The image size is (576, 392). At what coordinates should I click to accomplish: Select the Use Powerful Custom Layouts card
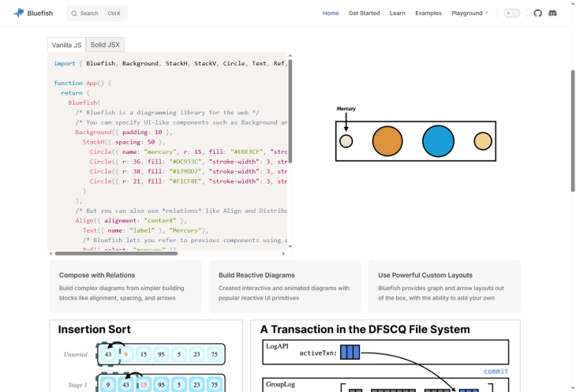444,286
